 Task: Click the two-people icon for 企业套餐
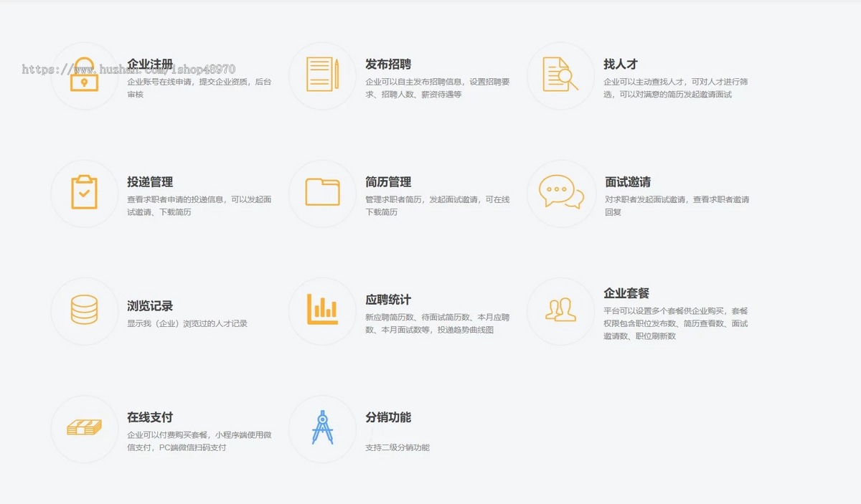click(x=560, y=310)
